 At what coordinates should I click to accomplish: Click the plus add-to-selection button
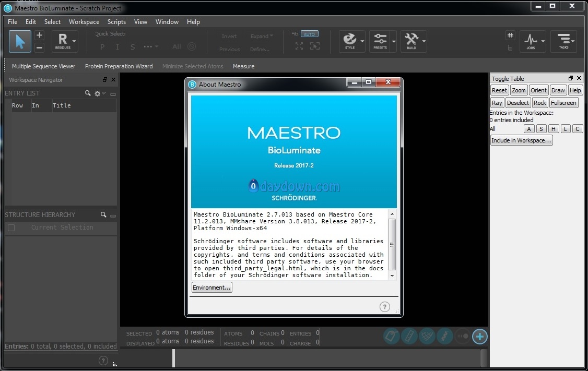(39, 35)
